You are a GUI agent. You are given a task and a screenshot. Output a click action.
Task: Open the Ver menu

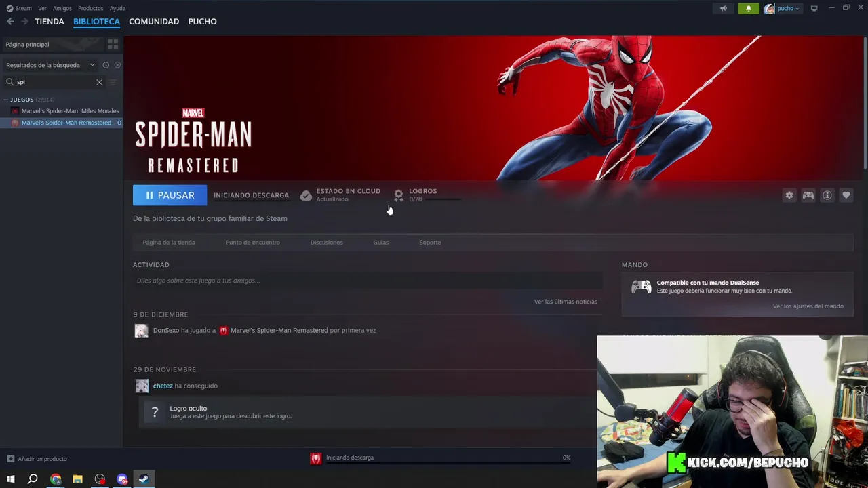[x=42, y=8]
